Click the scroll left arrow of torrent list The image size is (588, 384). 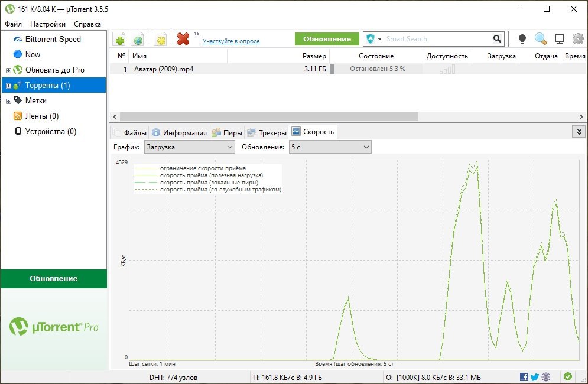(x=115, y=116)
